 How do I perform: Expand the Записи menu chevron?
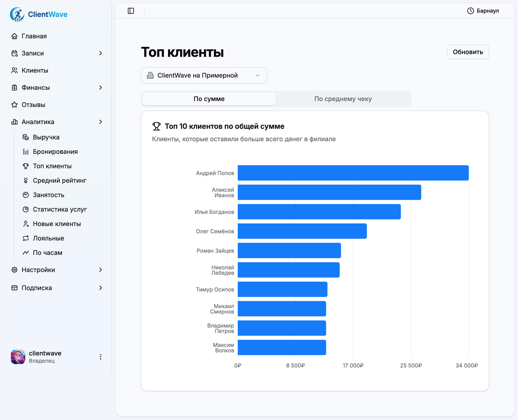100,53
